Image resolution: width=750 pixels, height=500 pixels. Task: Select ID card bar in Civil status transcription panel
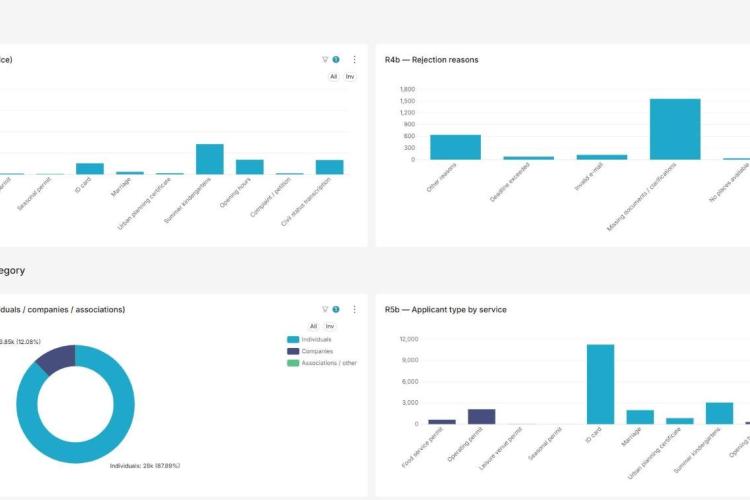pyautogui.click(x=90, y=169)
